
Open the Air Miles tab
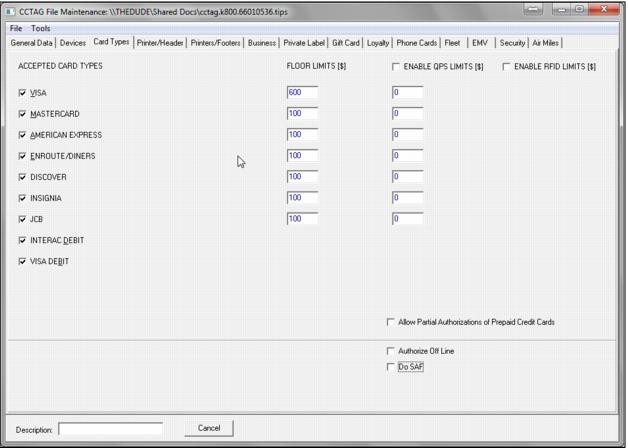pyautogui.click(x=548, y=43)
